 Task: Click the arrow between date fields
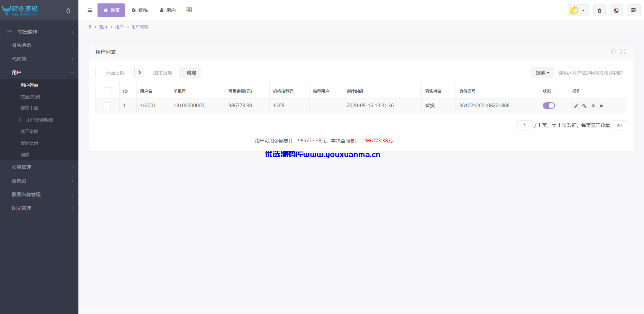tap(140, 73)
